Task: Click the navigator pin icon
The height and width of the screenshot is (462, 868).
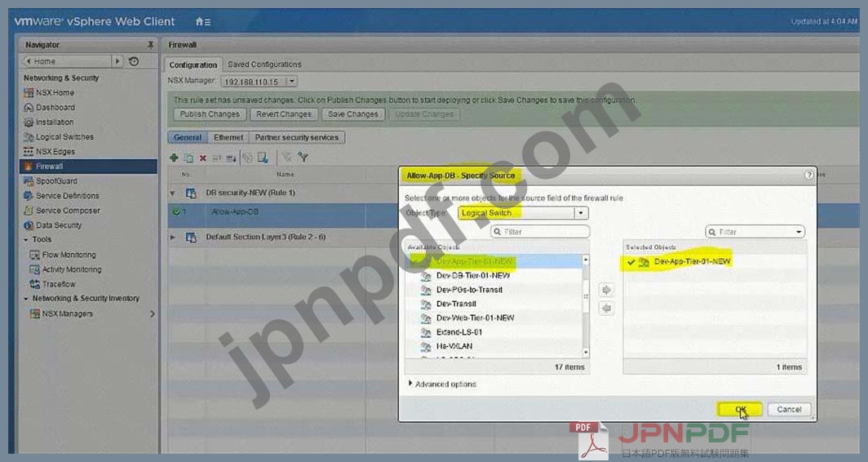Action: [150, 44]
